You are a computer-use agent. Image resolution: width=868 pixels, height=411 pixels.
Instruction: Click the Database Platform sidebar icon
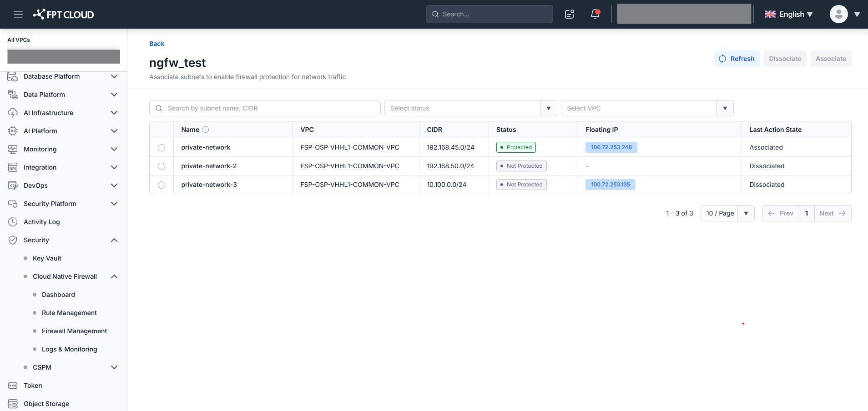pos(13,76)
